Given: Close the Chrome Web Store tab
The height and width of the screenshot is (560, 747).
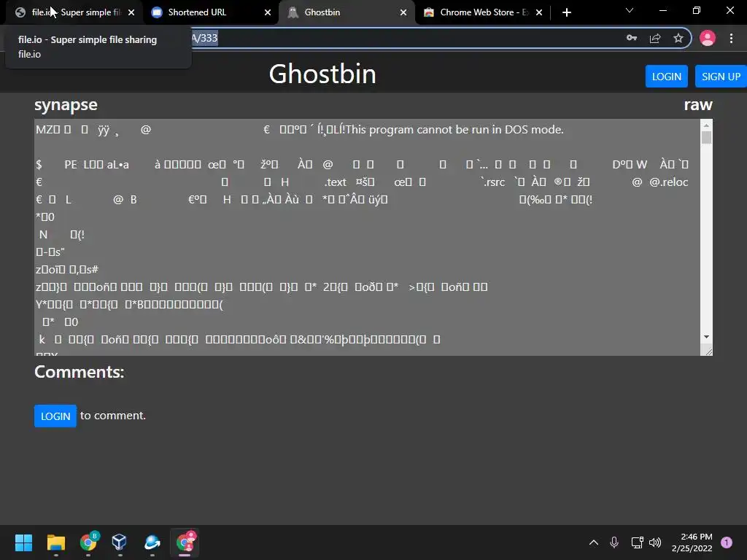Looking at the screenshot, I should (x=539, y=12).
